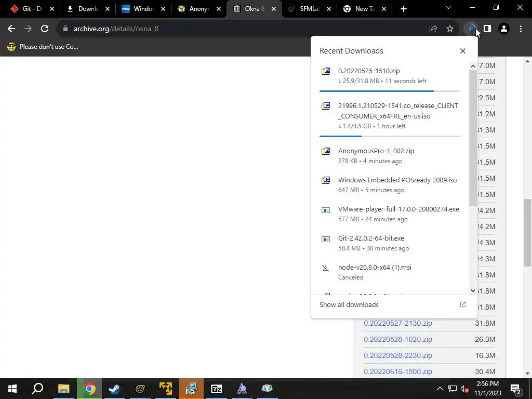Switch to the SFMLab tab

pos(309,9)
